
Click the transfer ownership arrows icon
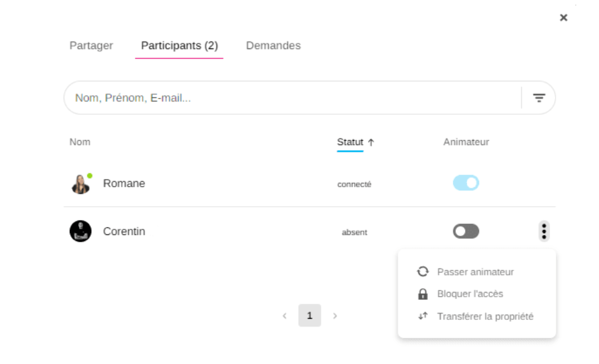coord(423,316)
